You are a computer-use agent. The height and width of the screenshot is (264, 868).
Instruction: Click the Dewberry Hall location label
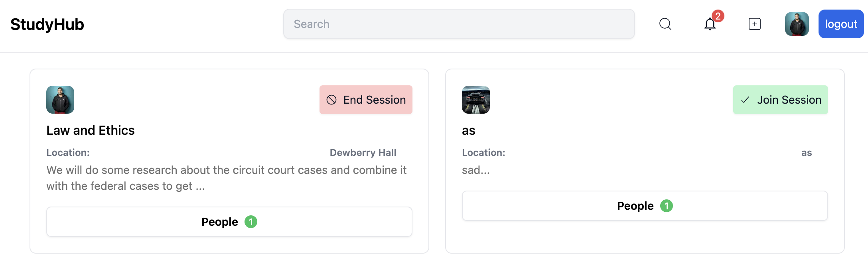click(363, 152)
